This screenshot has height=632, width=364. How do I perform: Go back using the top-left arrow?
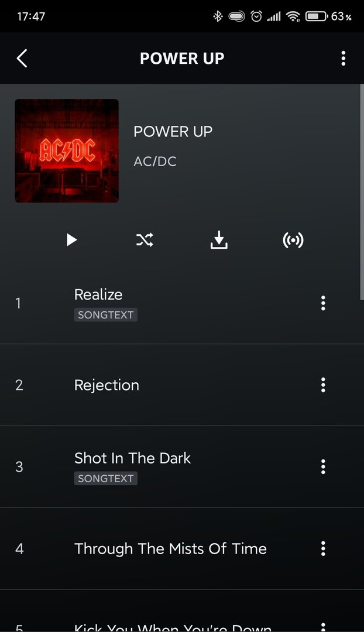(22, 59)
